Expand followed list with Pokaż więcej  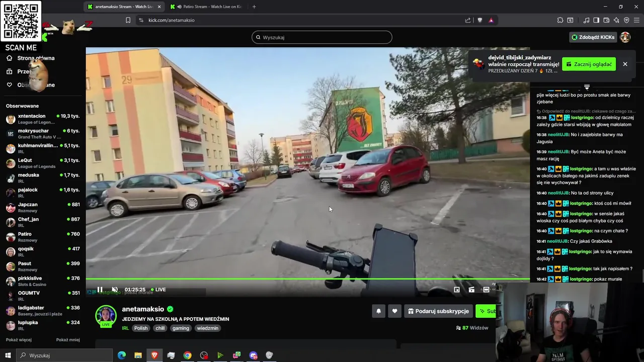[19, 340]
